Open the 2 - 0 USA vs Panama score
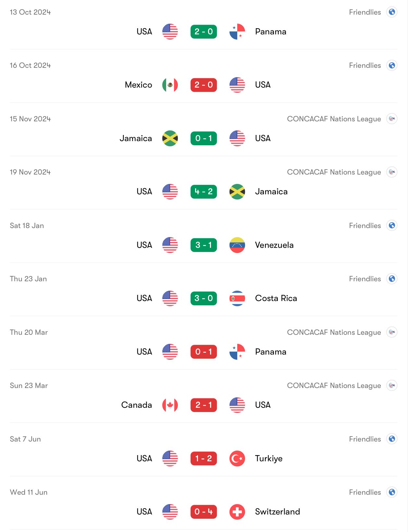The width and height of the screenshot is (408, 532). coord(204,32)
